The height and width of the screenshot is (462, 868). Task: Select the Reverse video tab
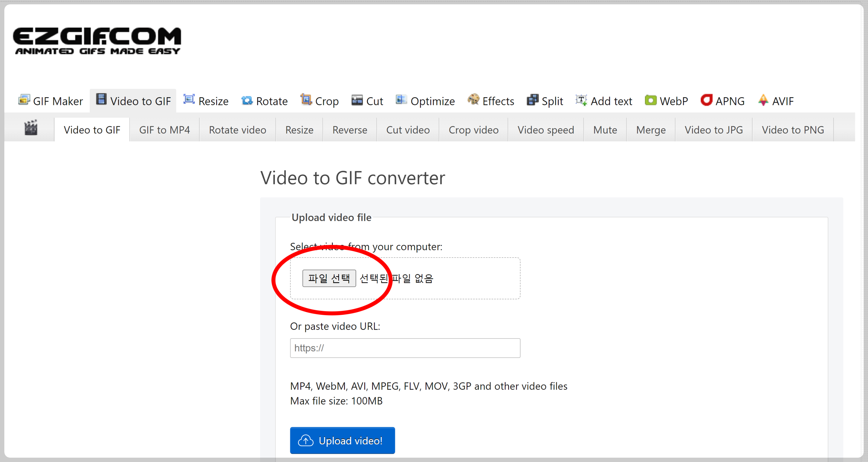(x=350, y=130)
